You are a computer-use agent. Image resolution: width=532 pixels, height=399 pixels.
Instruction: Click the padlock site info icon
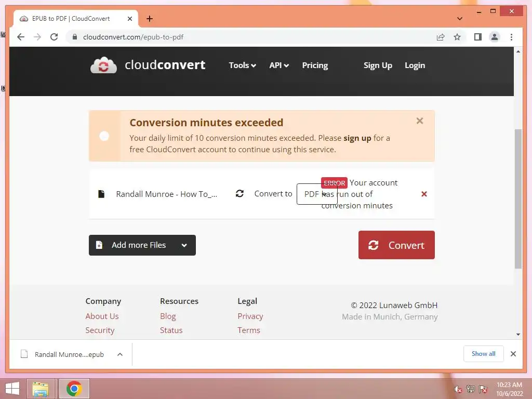(75, 37)
